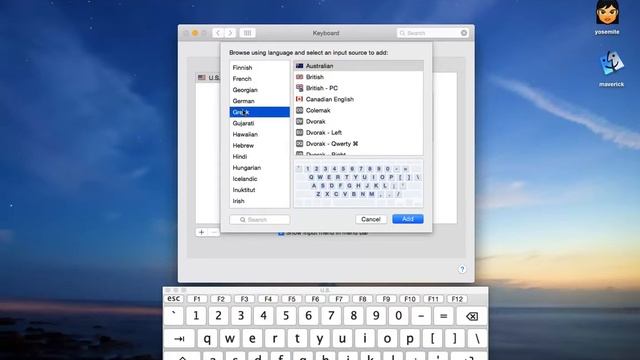The height and width of the screenshot is (360, 640).
Task: Select Hindi in the language list
Action: click(259, 156)
